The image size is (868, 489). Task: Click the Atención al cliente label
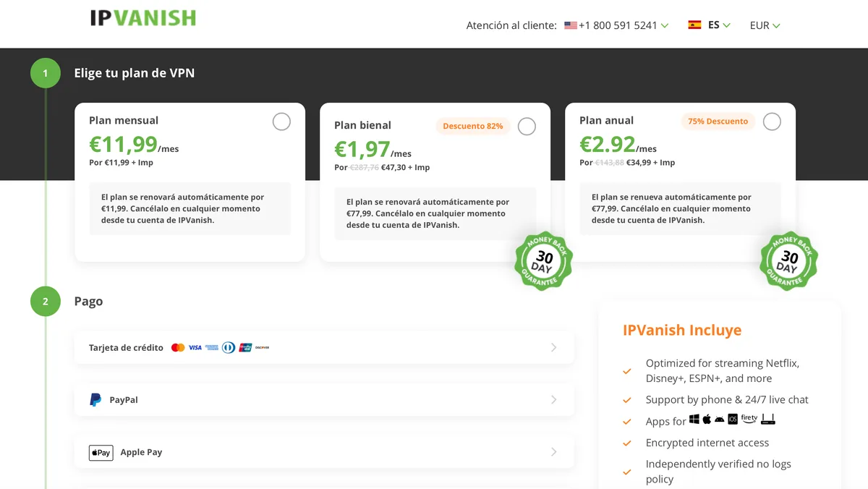coord(511,25)
